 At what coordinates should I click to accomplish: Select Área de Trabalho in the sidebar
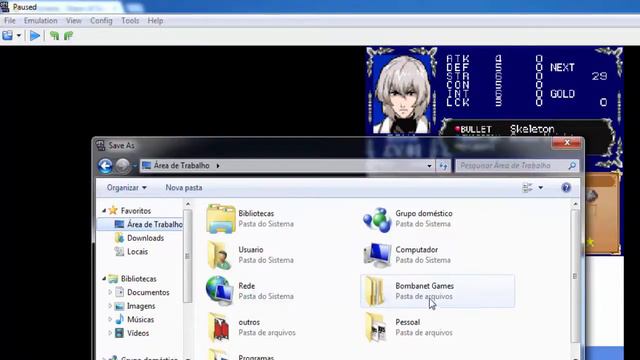(x=154, y=224)
